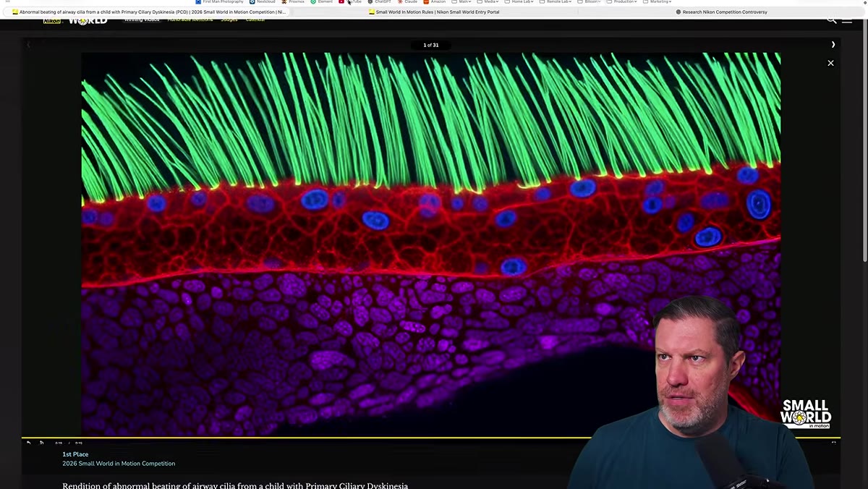
Task: Open the Nextcloud bookmark
Action: click(x=263, y=2)
